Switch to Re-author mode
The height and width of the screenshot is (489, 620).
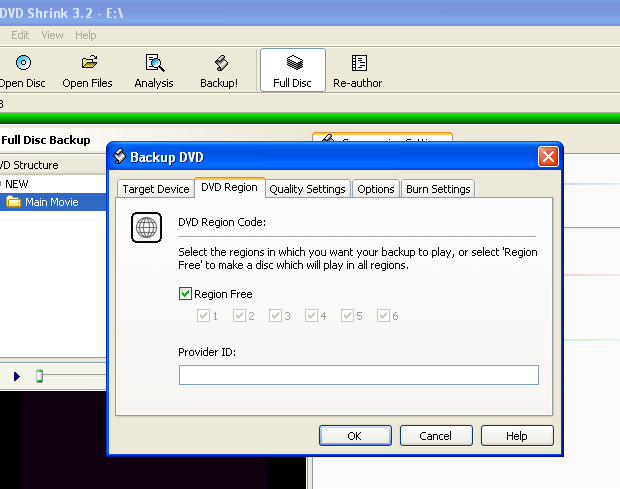(x=357, y=72)
